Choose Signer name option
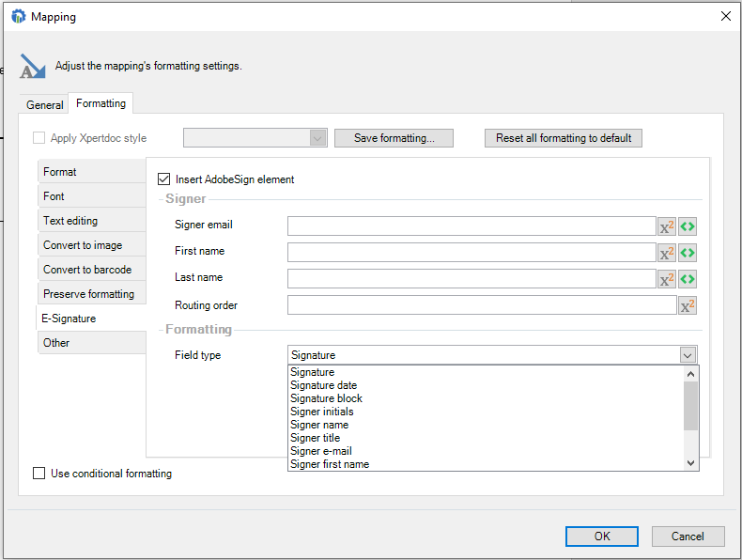Image resolution: width=742 pixels, height=560 pixels. click(486, 425)
